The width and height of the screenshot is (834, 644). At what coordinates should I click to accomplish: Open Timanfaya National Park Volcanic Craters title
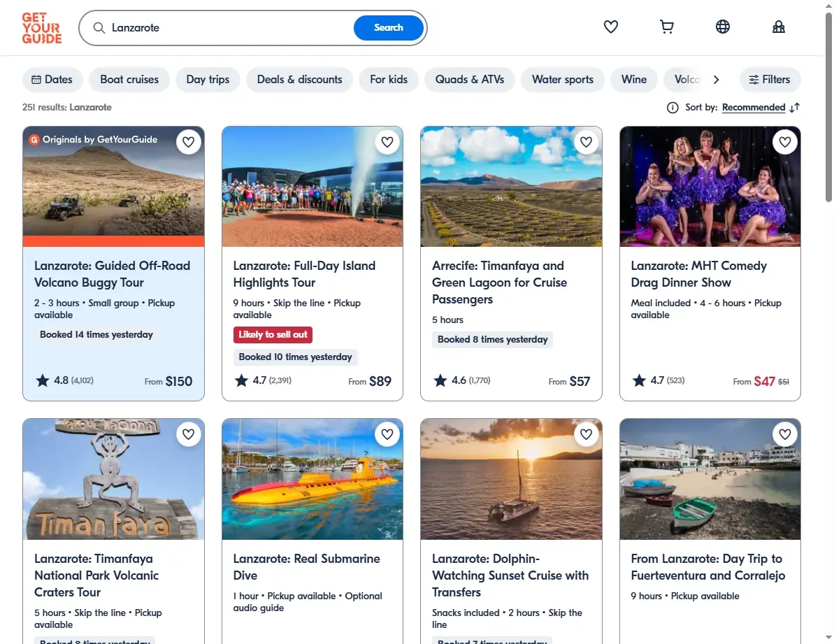[96, 575]
